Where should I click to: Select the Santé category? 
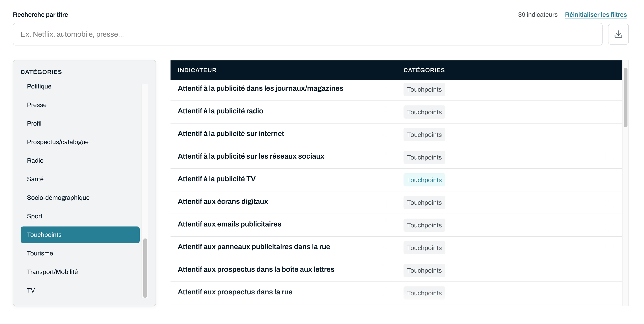80,179
